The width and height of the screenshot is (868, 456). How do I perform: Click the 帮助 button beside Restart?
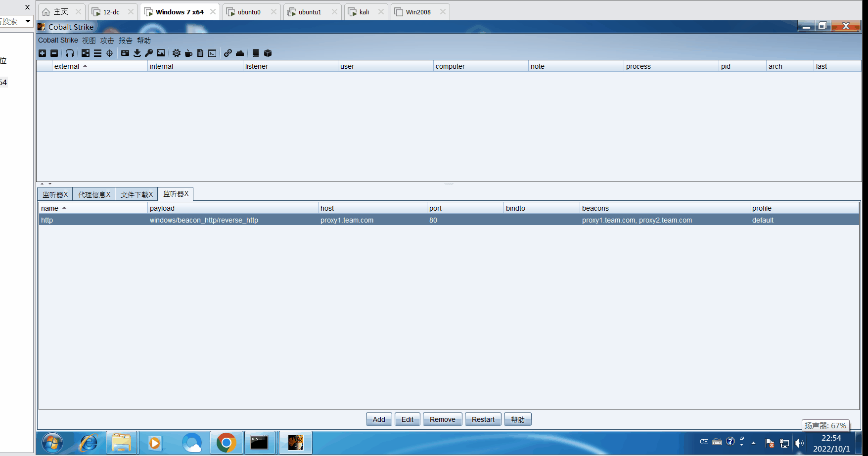click(x=518, y=419)
